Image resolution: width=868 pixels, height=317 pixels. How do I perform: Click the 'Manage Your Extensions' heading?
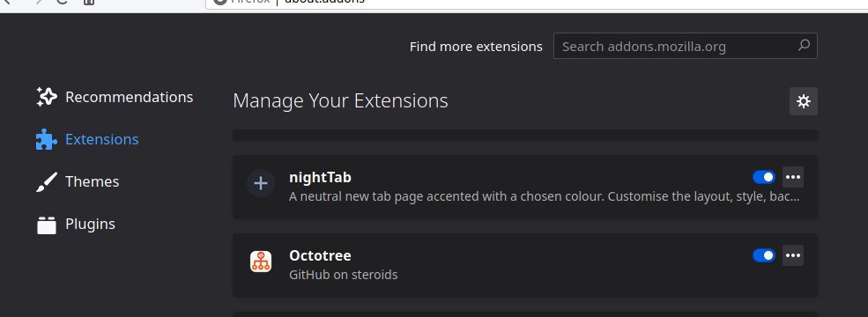point(340,100)
